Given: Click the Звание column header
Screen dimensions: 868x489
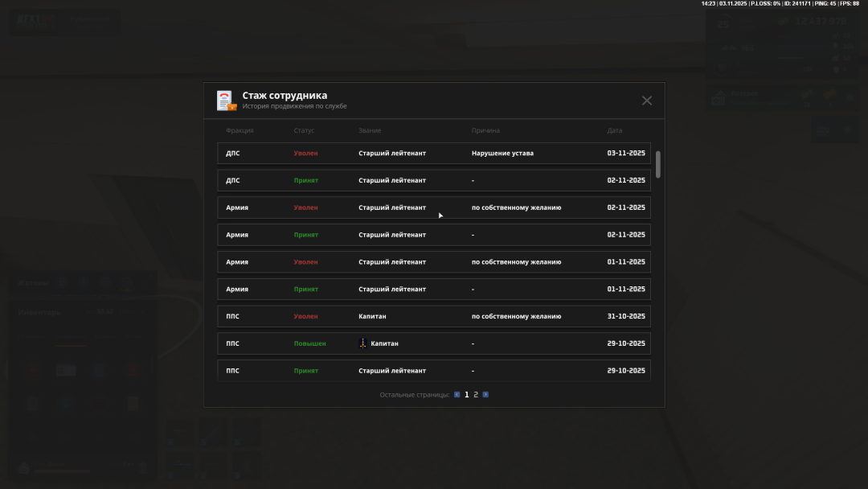Looking at the screenshot, I should click(x=370, y=130).
